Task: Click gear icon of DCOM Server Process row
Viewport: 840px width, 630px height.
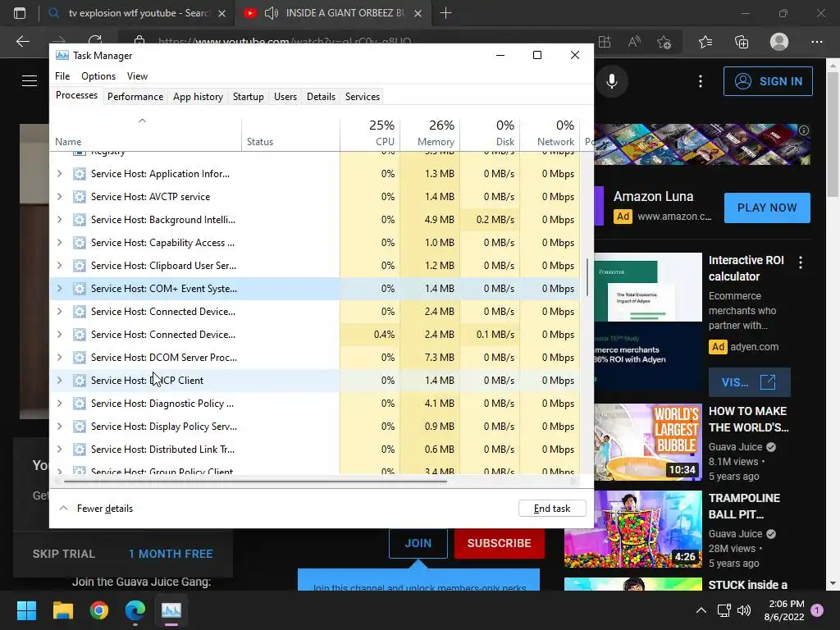Action: [x=80, y=358]
